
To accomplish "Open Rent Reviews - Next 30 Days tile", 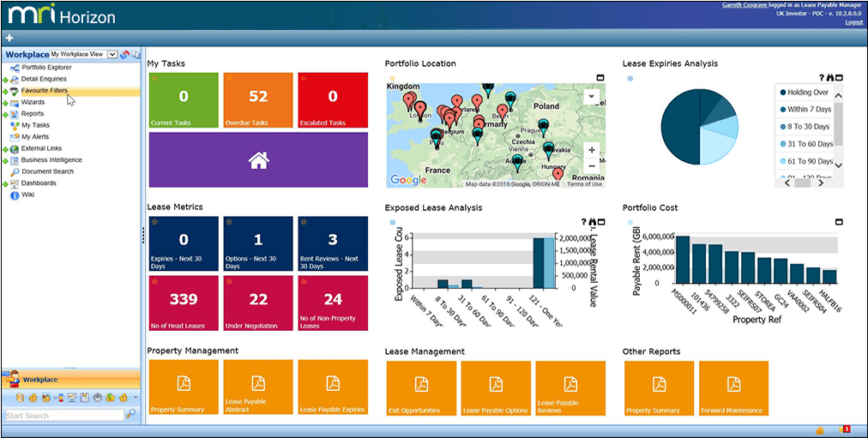I will (333, 244).
